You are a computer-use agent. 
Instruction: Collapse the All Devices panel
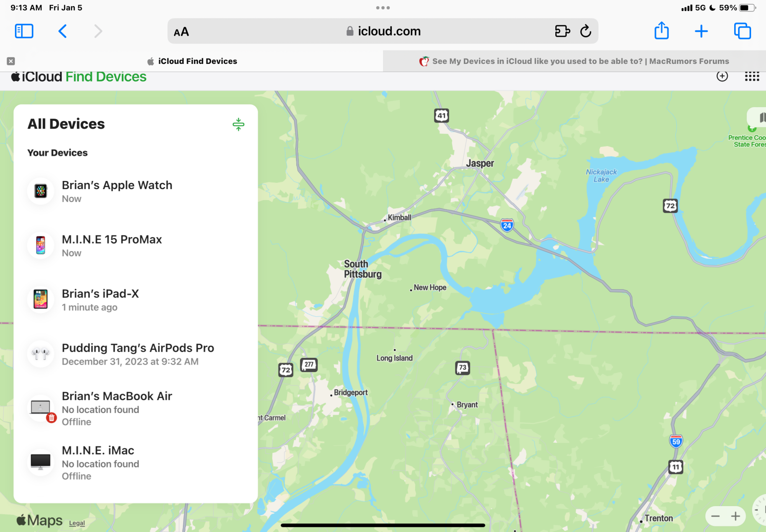tap(238, 124)
